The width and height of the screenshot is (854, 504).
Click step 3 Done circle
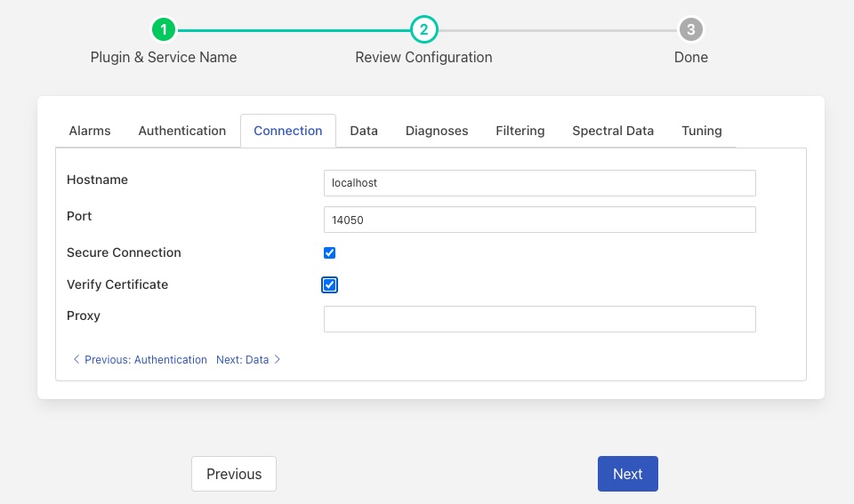click(x=690, y=29)
